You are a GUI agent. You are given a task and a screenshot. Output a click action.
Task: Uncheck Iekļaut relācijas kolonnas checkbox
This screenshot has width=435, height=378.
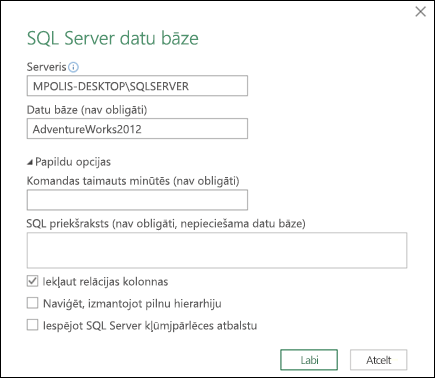32,281
